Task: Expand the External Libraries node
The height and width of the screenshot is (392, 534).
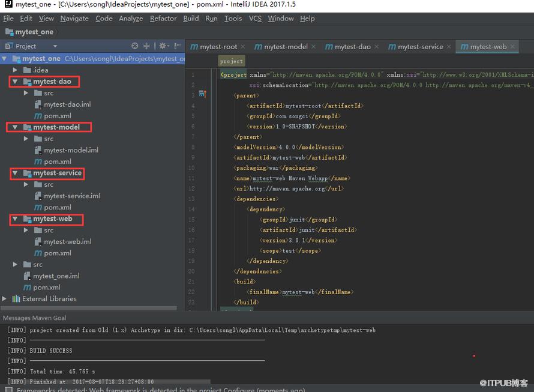Action: click(x=4, y=299)
